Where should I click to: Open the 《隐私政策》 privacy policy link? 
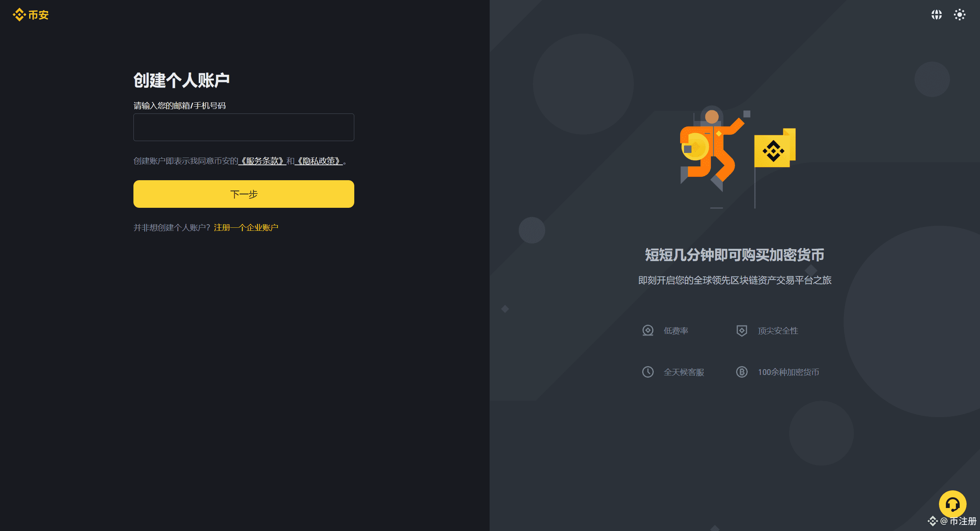[319, 161]
